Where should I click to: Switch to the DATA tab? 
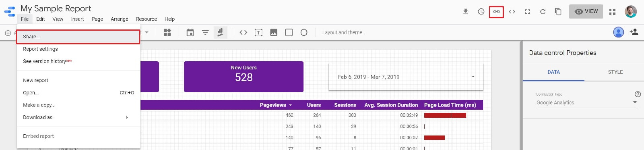tap(553, 72)
